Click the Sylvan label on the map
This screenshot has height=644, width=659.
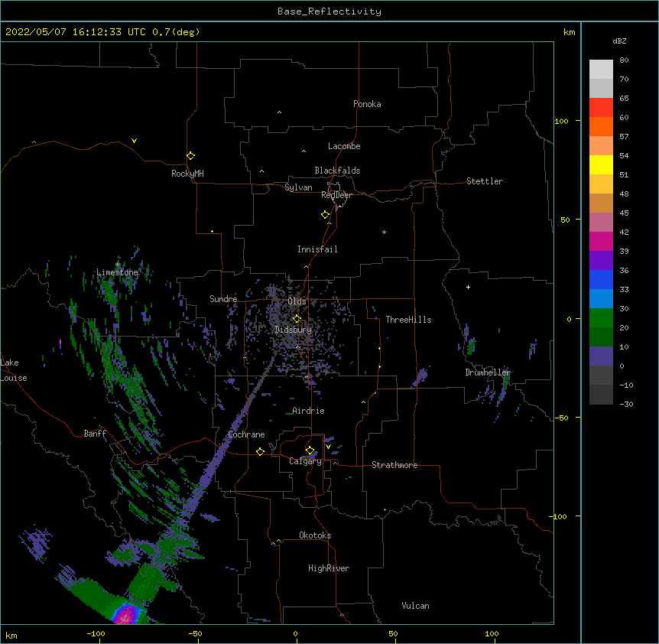298,187
